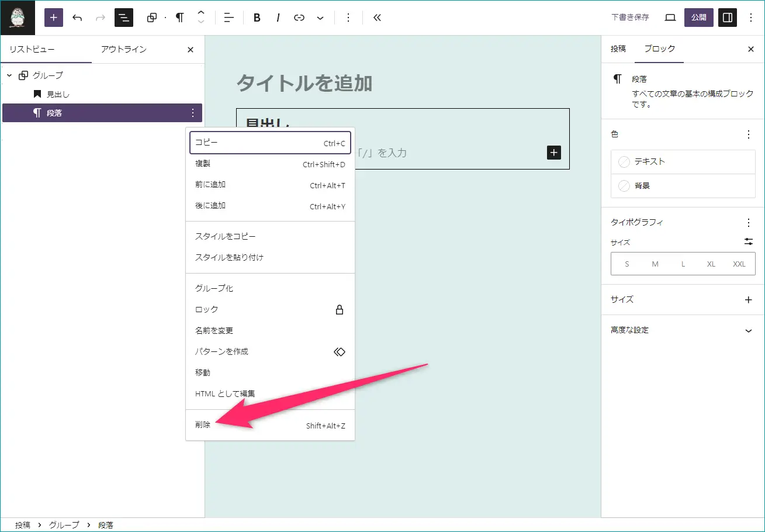The width and height of the screenshot is (765, 532).
Task: Toggle the settings sidebar panel button
Action: point(728,18)
